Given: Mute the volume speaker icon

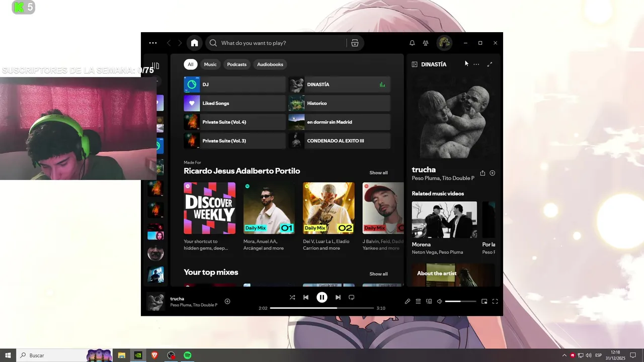Looking at the screenshot, I should point(439,301).
